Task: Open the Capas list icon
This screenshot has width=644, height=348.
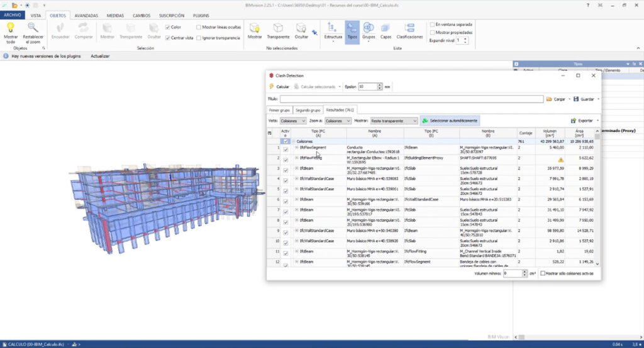Action: click(x=386, y=28)
